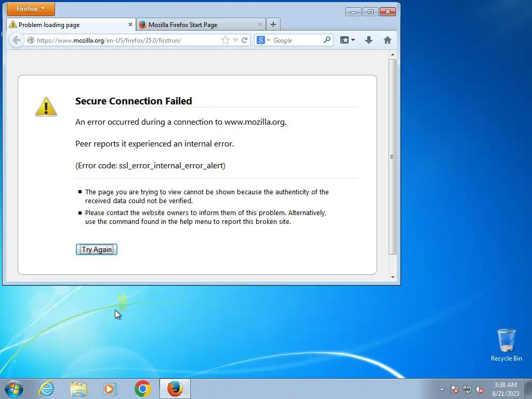Click 'Peer reports it experienced an internal error' text

pyautogui.click(x=155, y=143)
